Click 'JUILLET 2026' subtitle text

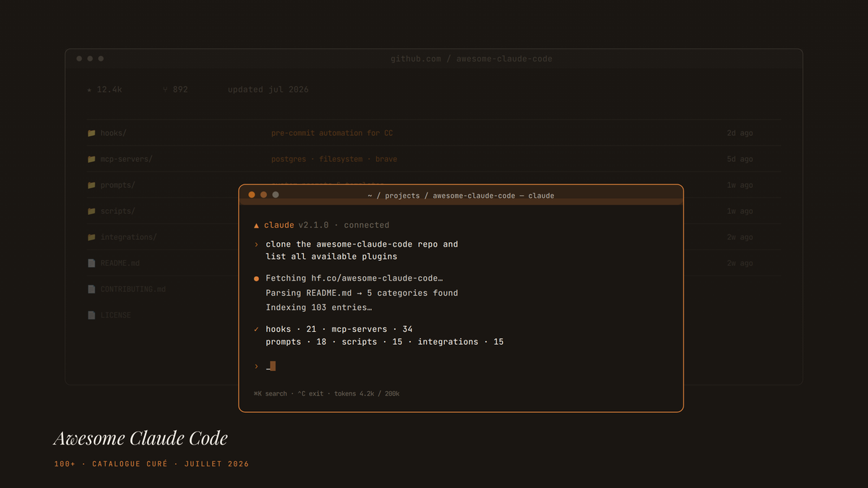216,464
